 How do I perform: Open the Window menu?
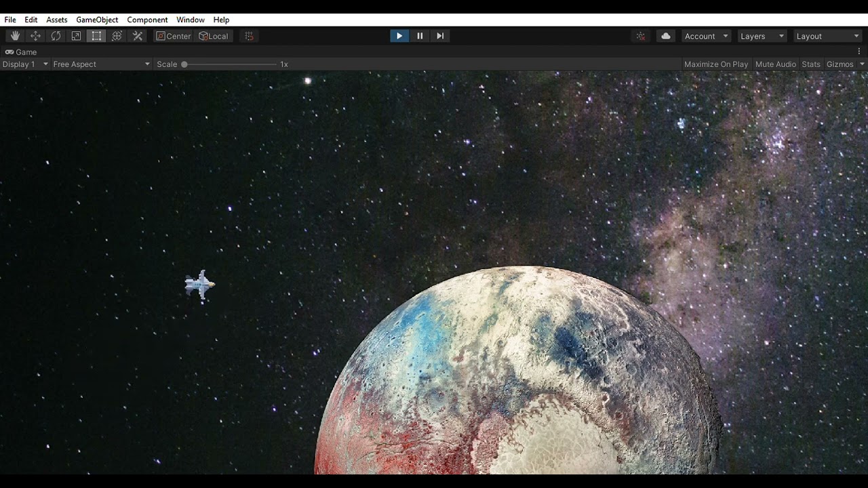pyautogui.click(x=191, y=20)
